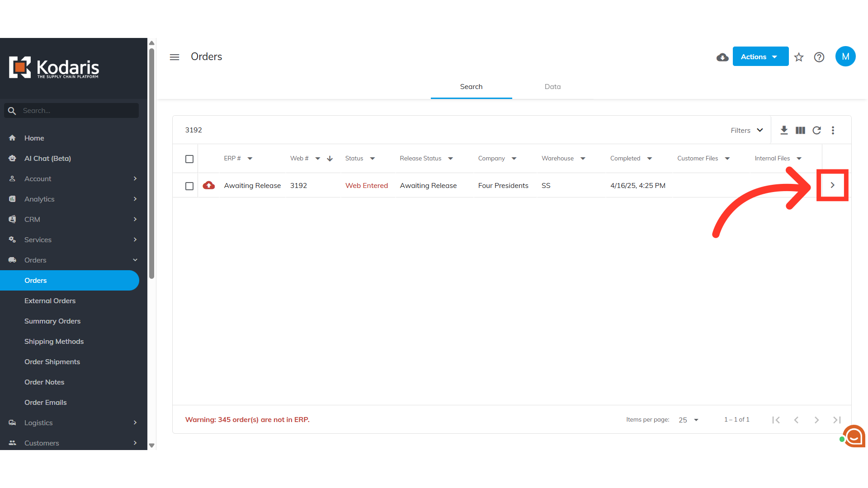Check the select-all header checkbox
The height and width of the screenshot is (488, 868).
pos(189,159)
